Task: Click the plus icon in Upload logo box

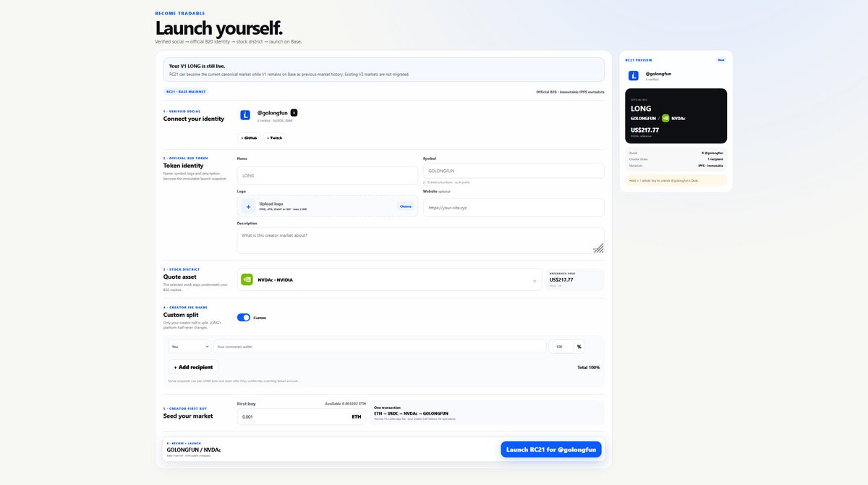Action: pyautogui.click(x=248, y=206)
